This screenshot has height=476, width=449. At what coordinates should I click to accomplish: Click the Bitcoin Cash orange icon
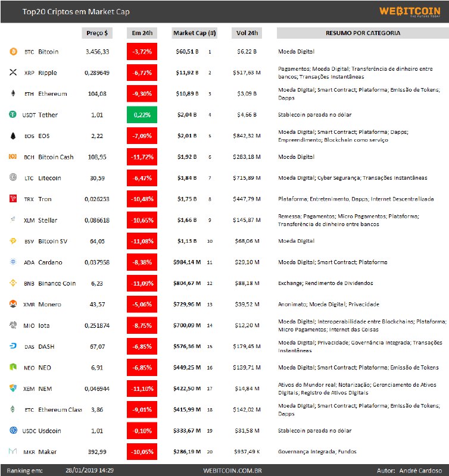pyautogui.click(x=13, y=156)
